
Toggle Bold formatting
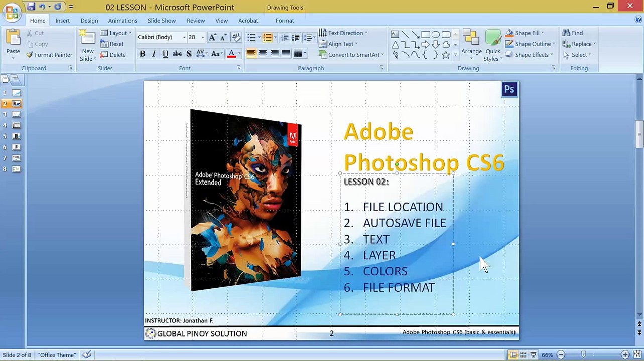point(142,54)
